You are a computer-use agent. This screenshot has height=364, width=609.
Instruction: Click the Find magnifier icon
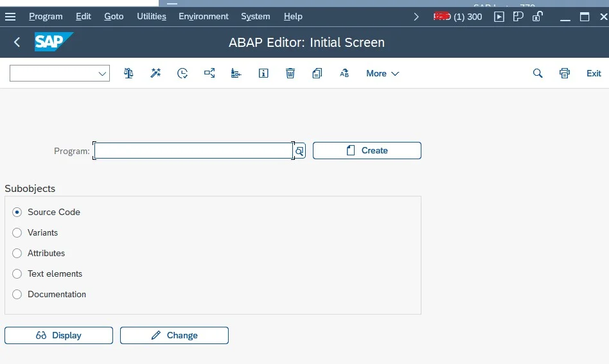tap(538, 73)
